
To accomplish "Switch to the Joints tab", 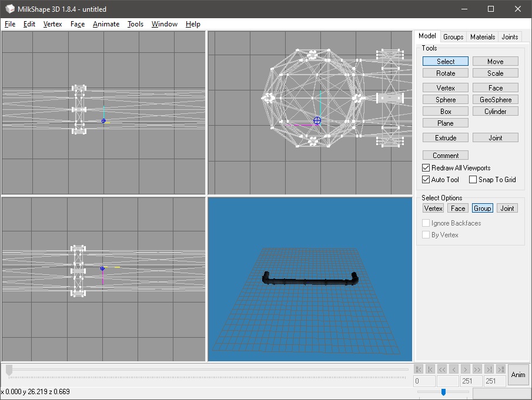I will [510, 37].
